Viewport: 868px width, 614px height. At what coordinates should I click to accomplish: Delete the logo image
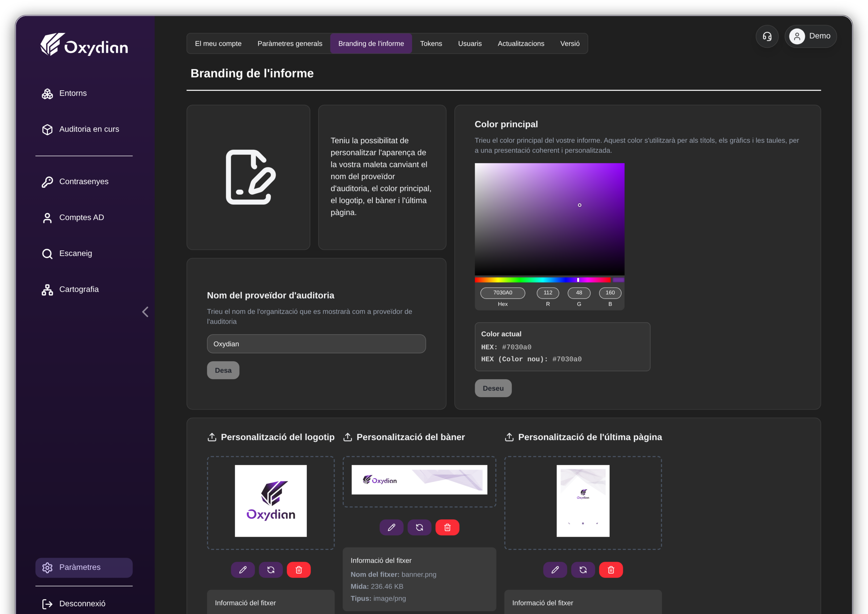coord(299,570)
